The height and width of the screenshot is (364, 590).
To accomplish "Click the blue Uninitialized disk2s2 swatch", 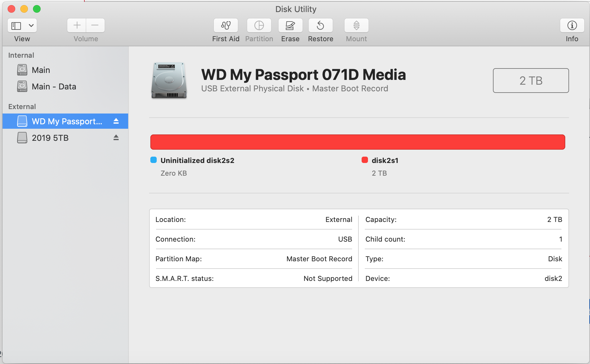I will pos(154,160).
